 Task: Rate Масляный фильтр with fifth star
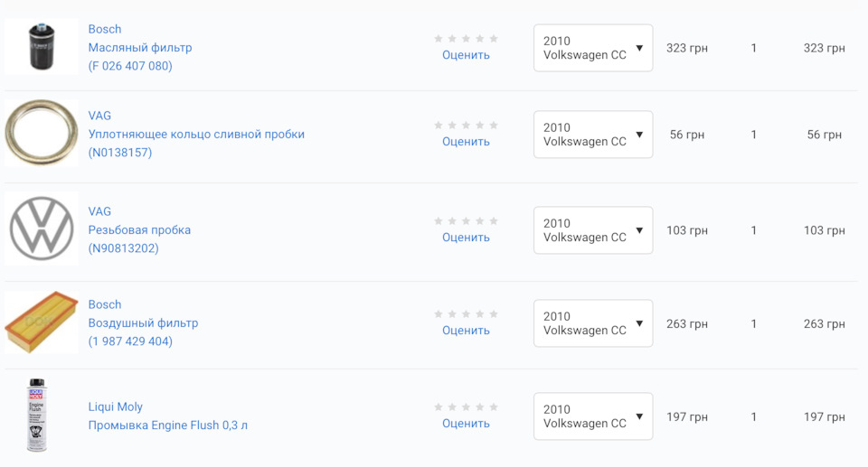(x=494, y=38)
